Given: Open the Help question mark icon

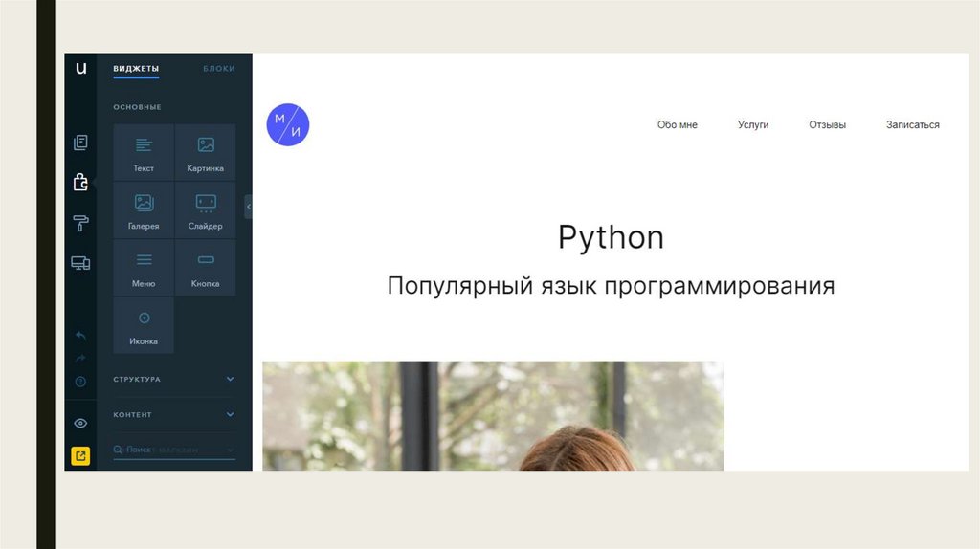Looking at the screenshot, I should click(80, 382).
